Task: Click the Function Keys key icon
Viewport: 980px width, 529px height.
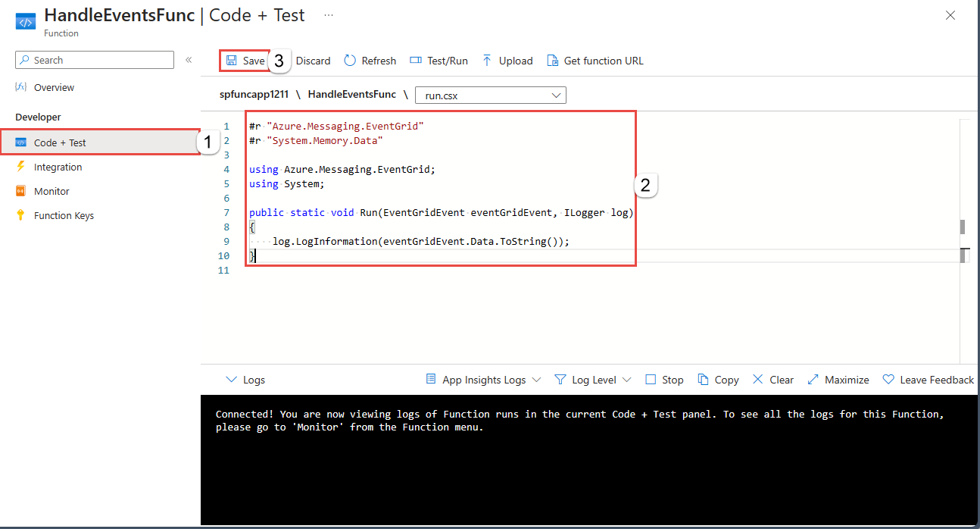Action: (20, 215)
